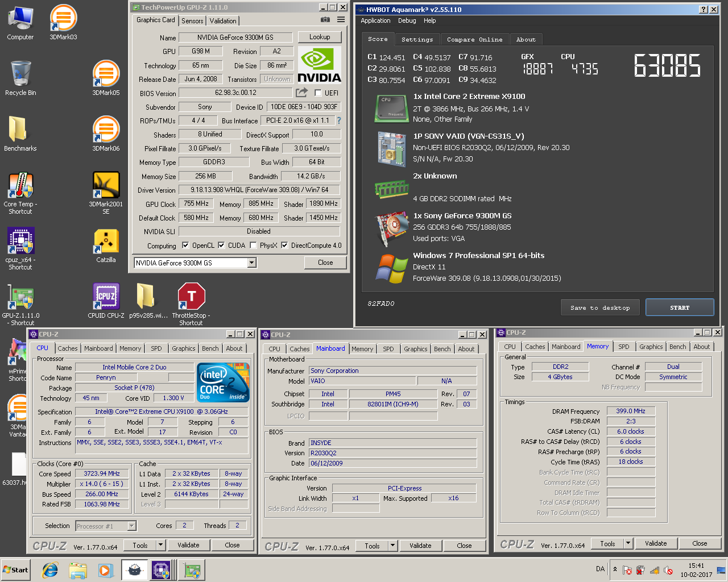Switch to the Validation tab in GPU-Z
Image resolution: width=728 pixels, height=582 pixels.
[x=223, y=20]
